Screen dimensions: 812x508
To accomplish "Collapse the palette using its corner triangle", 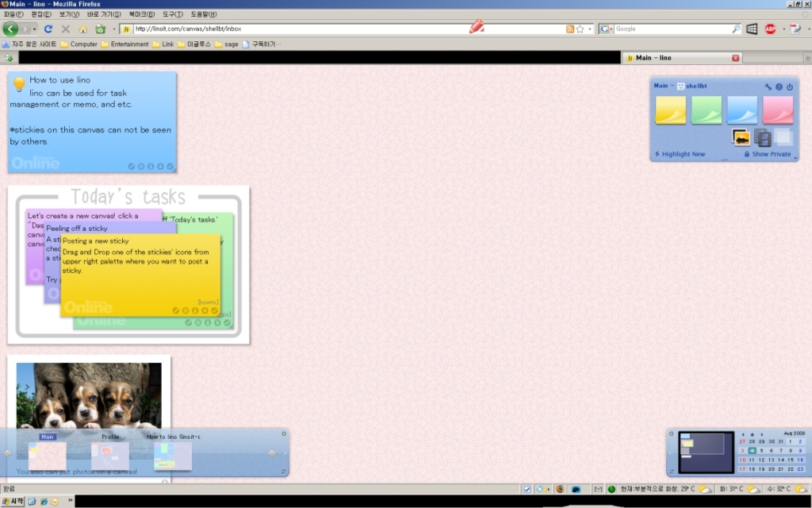I will point(795,158).
